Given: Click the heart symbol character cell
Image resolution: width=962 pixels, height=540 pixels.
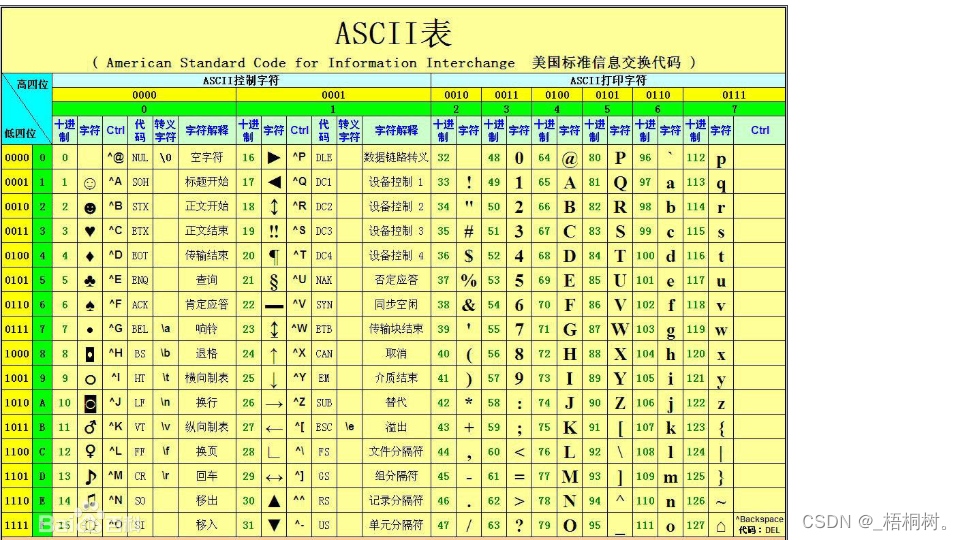Looking at the screenshot, I should tap(90, 231).
